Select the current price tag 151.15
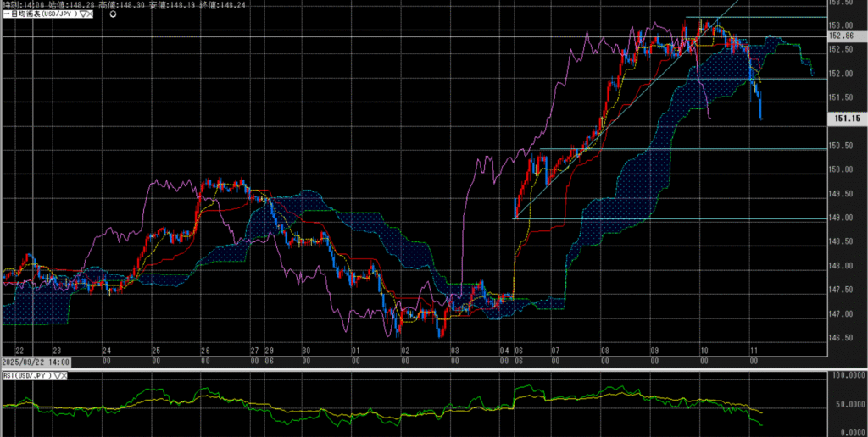Screen dimensions: 868x437 tap(844, 119)
